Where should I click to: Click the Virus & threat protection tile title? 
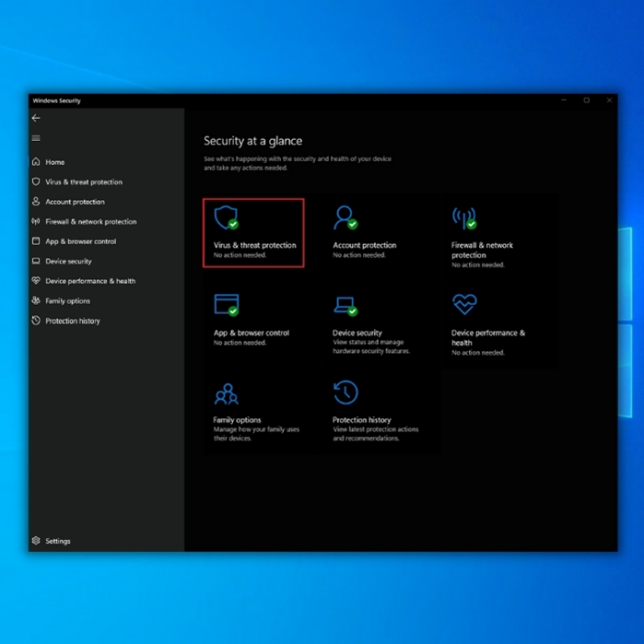point(254,245)
